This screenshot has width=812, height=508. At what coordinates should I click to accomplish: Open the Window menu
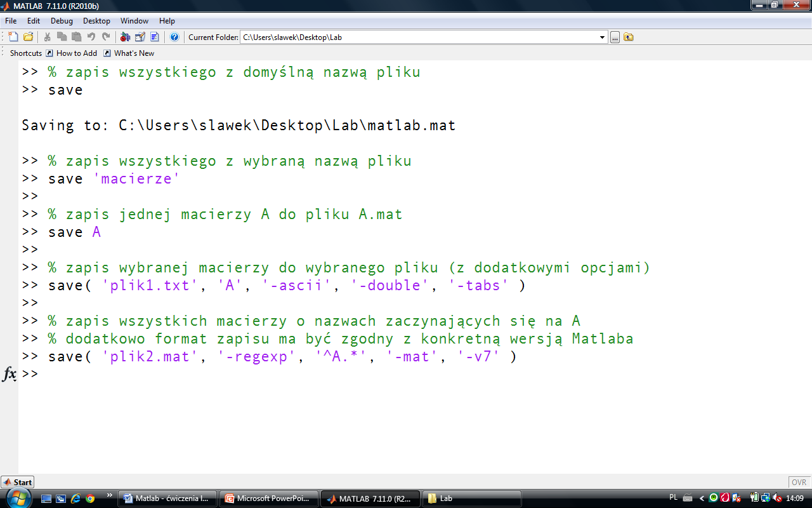(134, 21)
